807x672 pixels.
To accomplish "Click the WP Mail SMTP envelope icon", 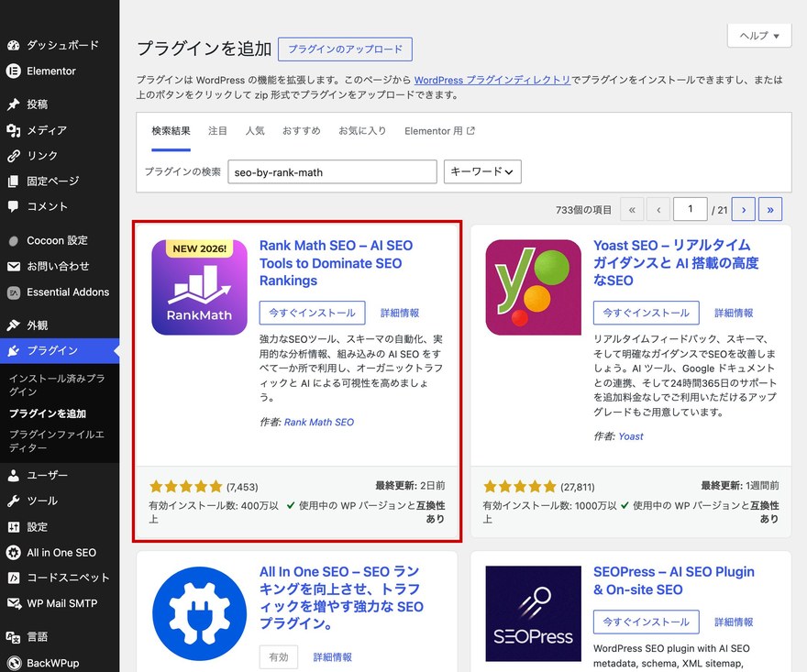I will point(14,603).
